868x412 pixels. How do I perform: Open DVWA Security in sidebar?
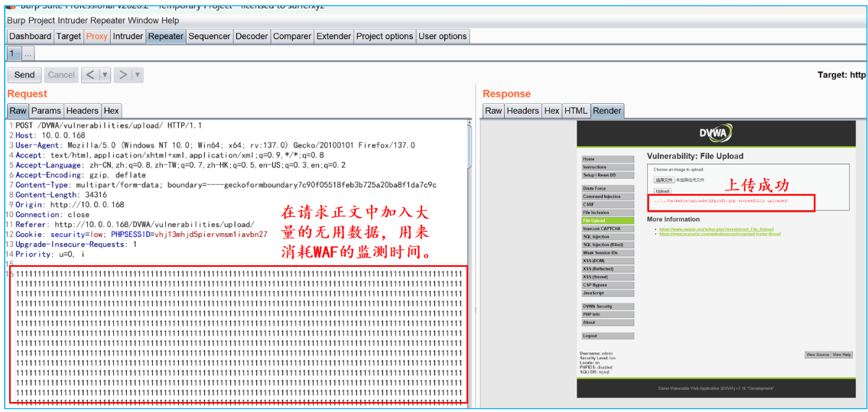608,307
